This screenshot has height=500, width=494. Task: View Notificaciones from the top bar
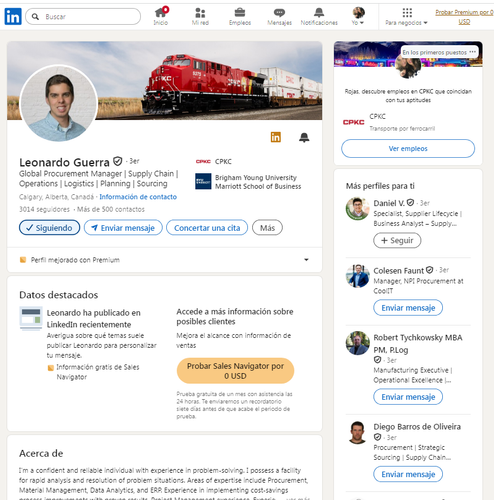[319, 16]
